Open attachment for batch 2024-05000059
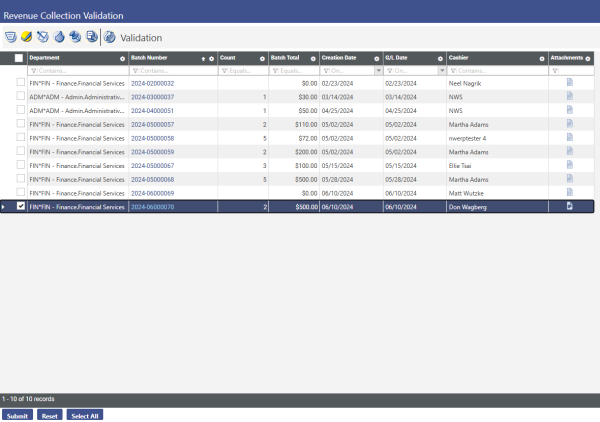Screen dimensions: 600x422 tap(570, 151)
